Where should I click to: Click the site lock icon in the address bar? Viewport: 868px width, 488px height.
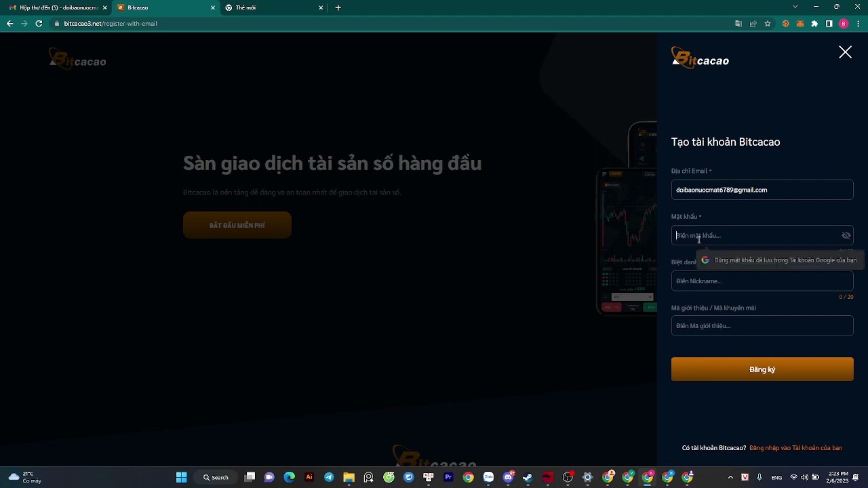pos(57,24)
